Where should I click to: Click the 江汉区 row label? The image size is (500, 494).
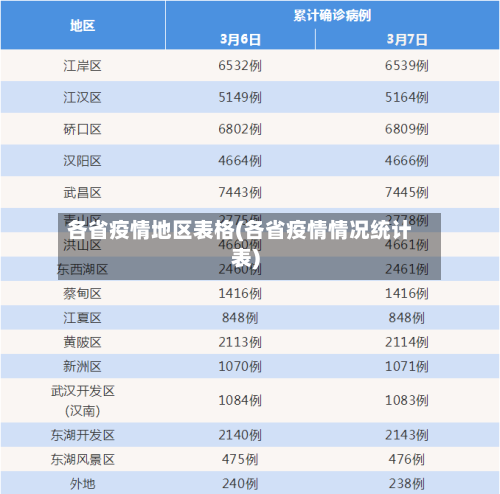pos(82,97)
